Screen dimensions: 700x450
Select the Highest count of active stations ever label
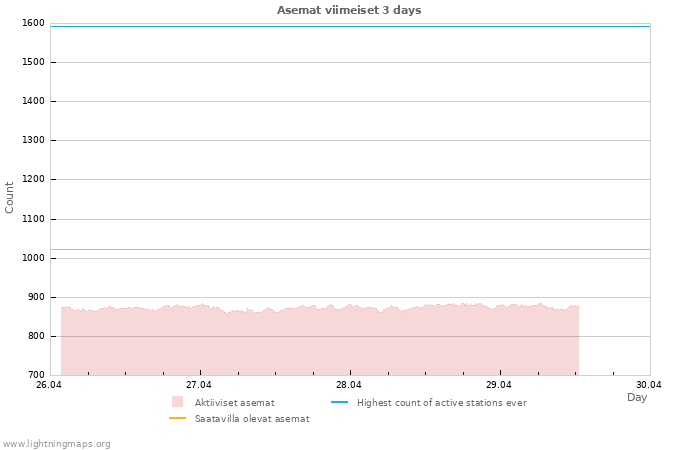[441, 402]
